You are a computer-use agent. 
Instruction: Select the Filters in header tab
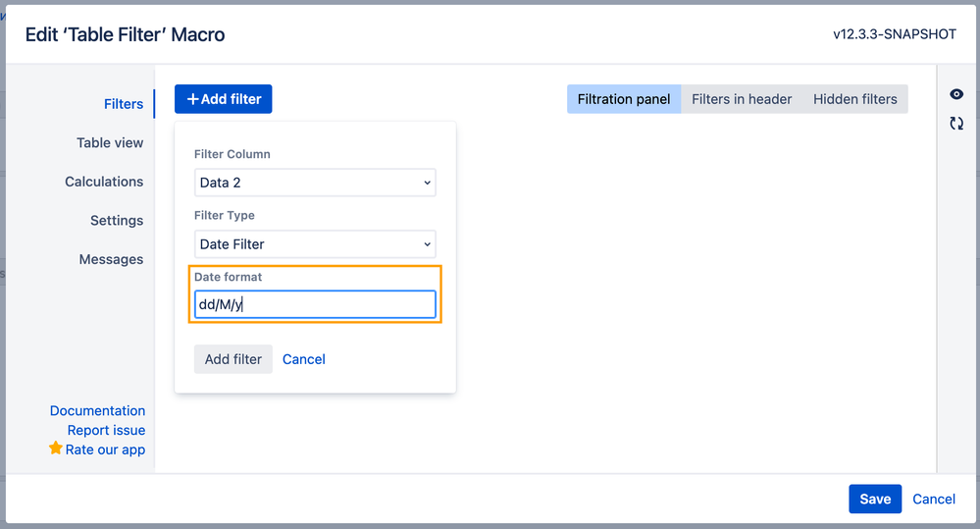[742, 99]
